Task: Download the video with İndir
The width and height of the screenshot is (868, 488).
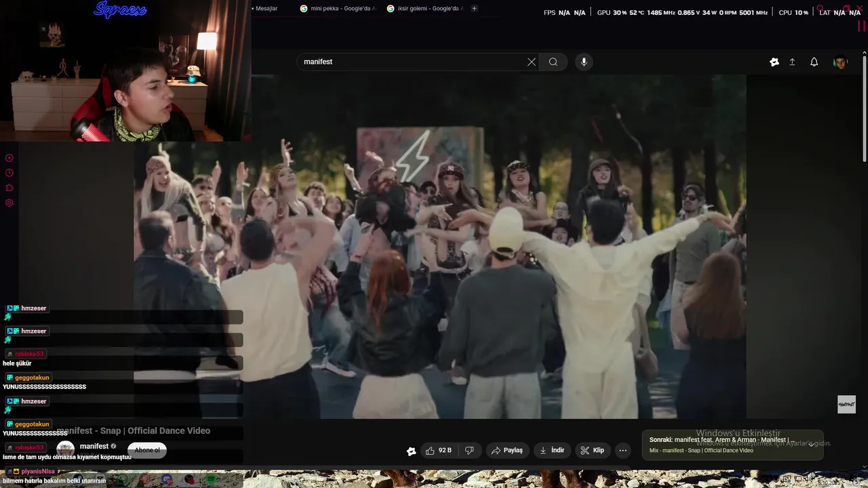Action: coord(552,450)
